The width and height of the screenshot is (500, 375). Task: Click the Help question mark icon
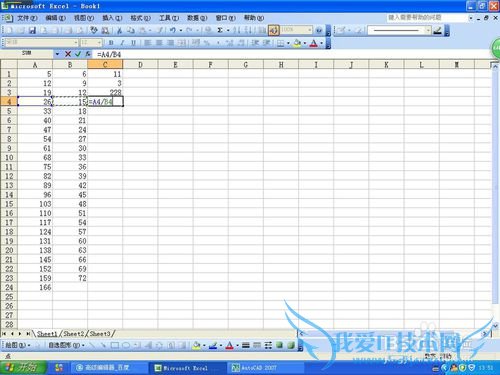319,31
